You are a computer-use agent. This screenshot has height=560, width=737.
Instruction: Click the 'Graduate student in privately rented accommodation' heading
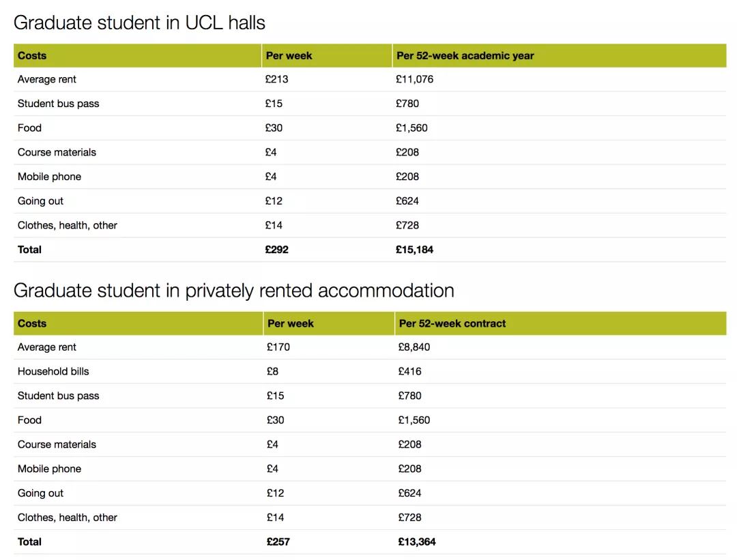(x=233, y=291)
